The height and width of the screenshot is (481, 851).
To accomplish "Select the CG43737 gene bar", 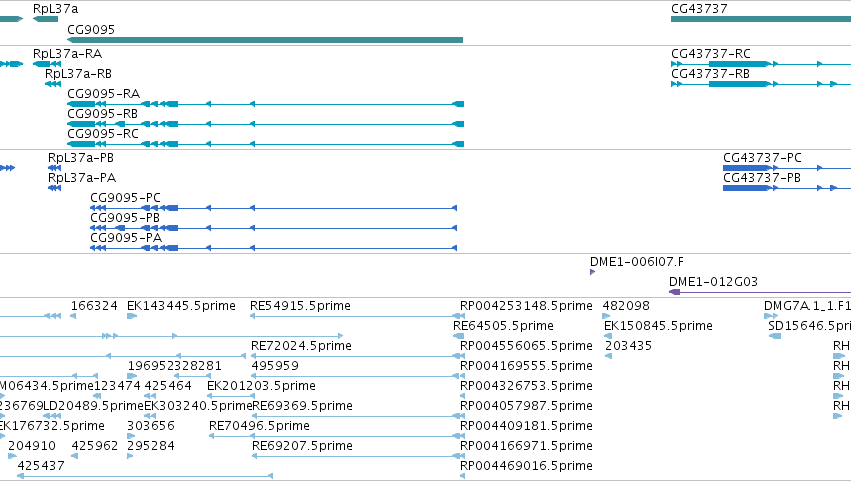I will 761,19.
